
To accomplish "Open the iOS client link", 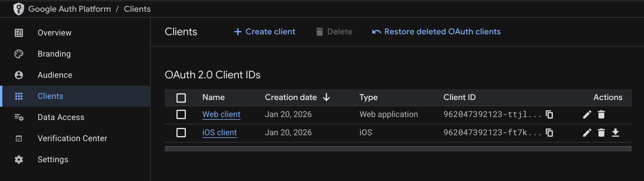I will 220,133.
